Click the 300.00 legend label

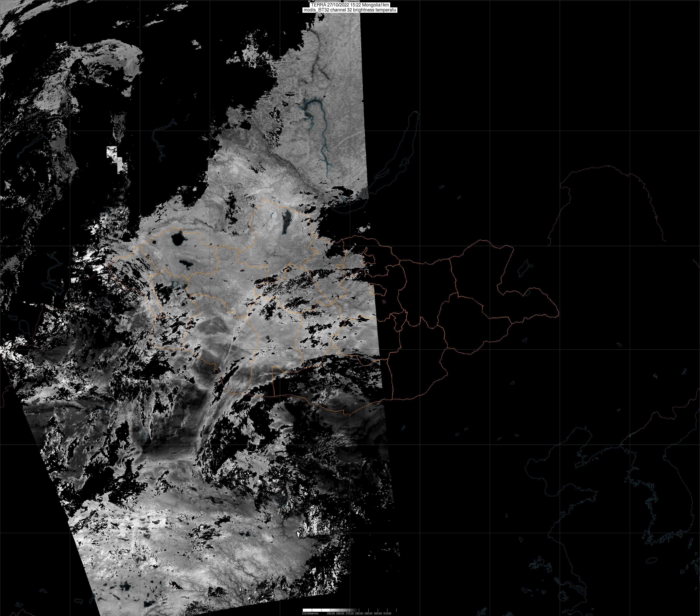[x=378, y=613]
